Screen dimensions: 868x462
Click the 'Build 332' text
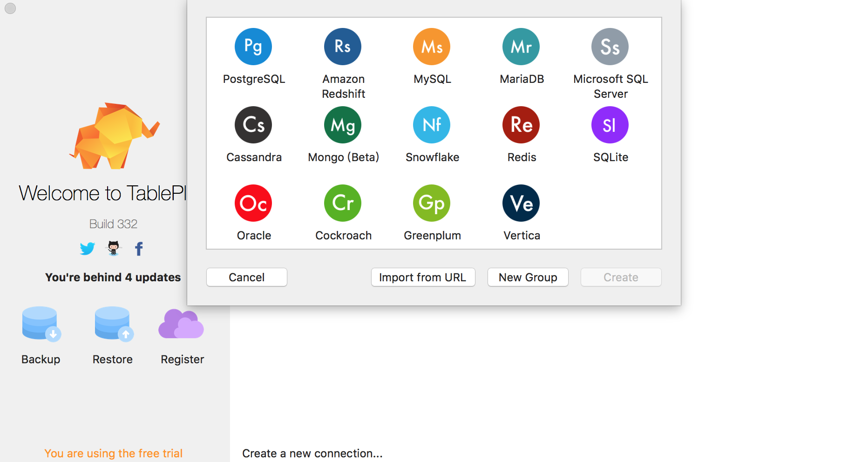tap(113, 224)
